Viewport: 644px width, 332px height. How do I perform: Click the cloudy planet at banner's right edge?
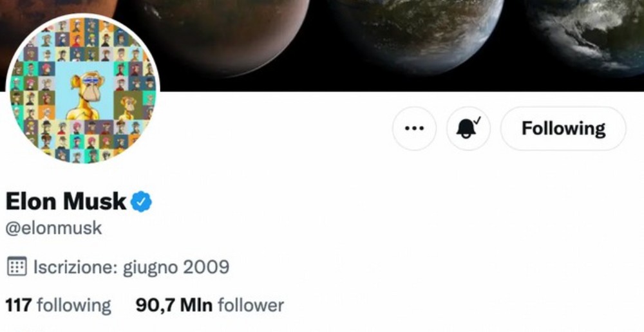587,35
